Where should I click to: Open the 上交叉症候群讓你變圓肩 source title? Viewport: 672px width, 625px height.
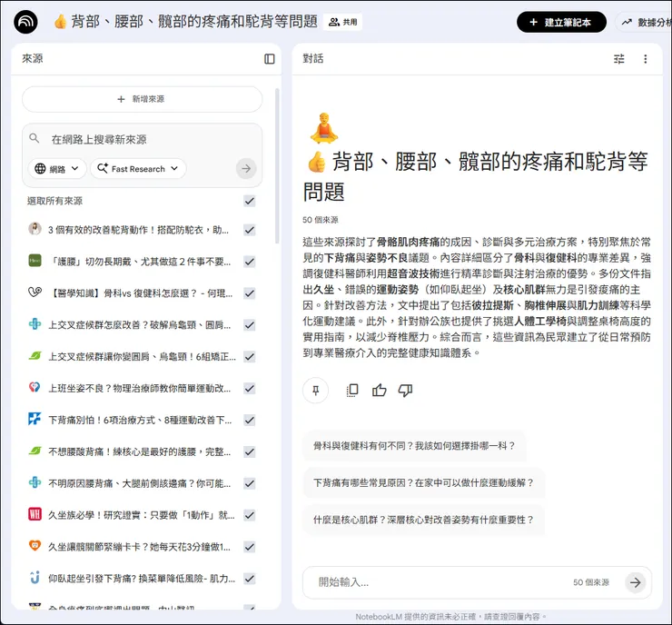pos(142,357)
